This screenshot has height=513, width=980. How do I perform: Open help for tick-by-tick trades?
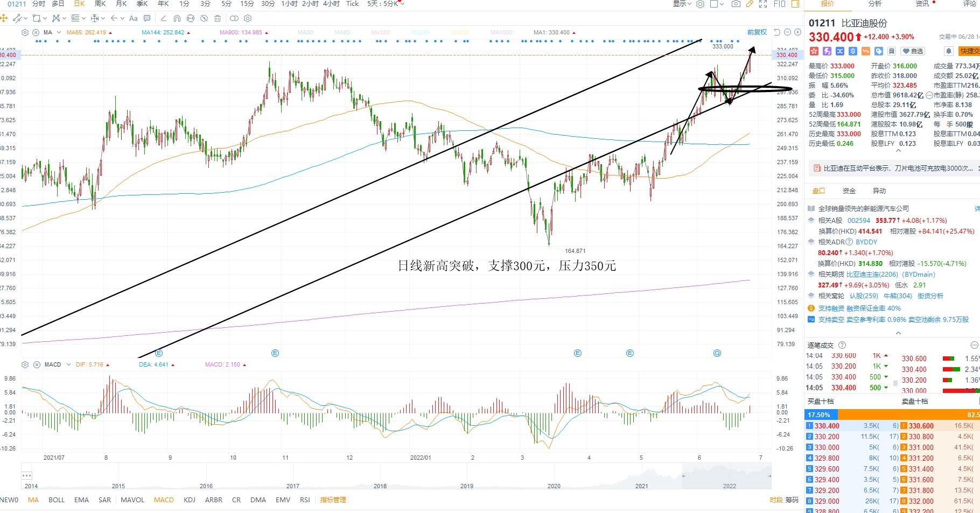pyautogui.click(x=842, y=345)
